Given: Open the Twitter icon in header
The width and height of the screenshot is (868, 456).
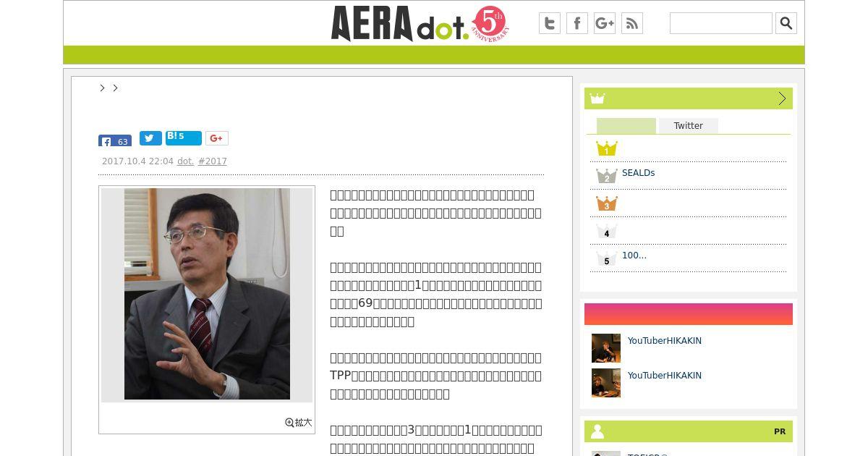Looking at the screenshot, I should 550,23.
